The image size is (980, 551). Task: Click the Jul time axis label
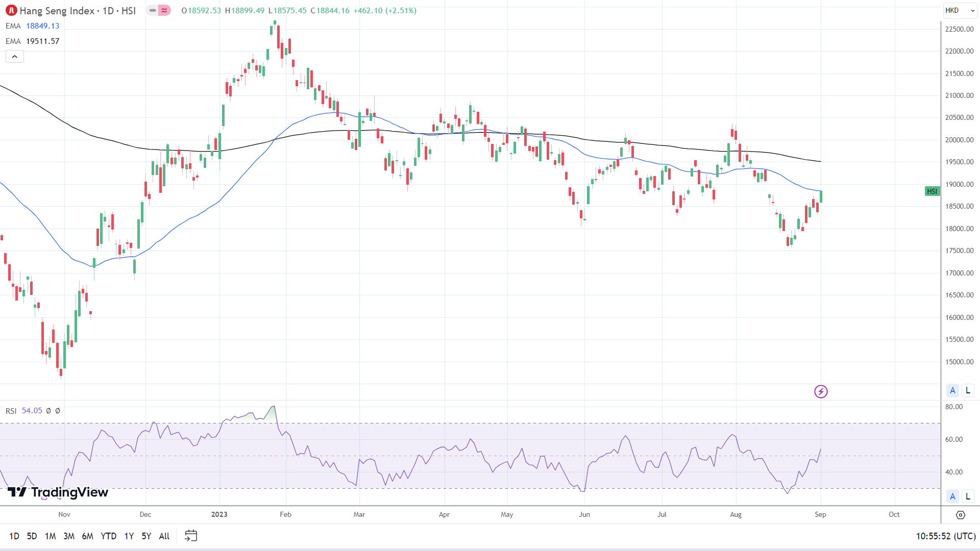tap(662, 515)
